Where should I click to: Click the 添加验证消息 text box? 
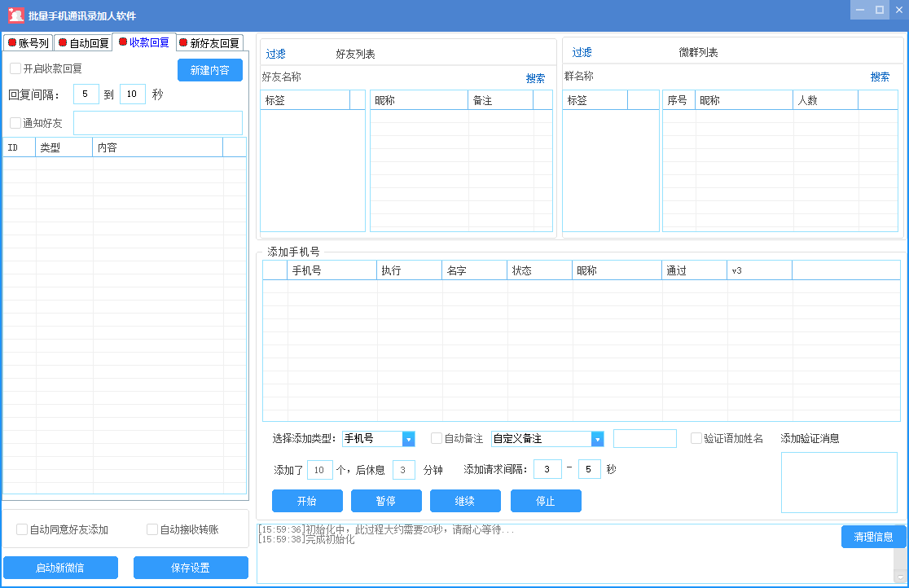pos(839,482)
